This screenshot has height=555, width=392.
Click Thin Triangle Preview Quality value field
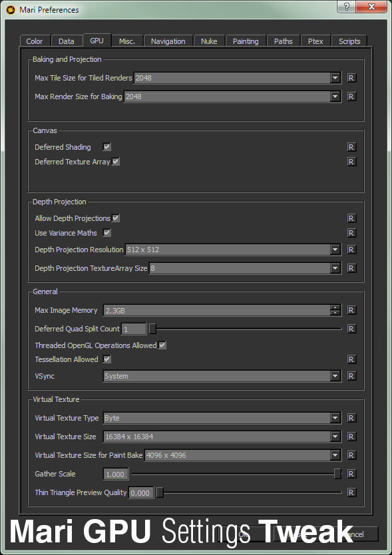point(140,492)
